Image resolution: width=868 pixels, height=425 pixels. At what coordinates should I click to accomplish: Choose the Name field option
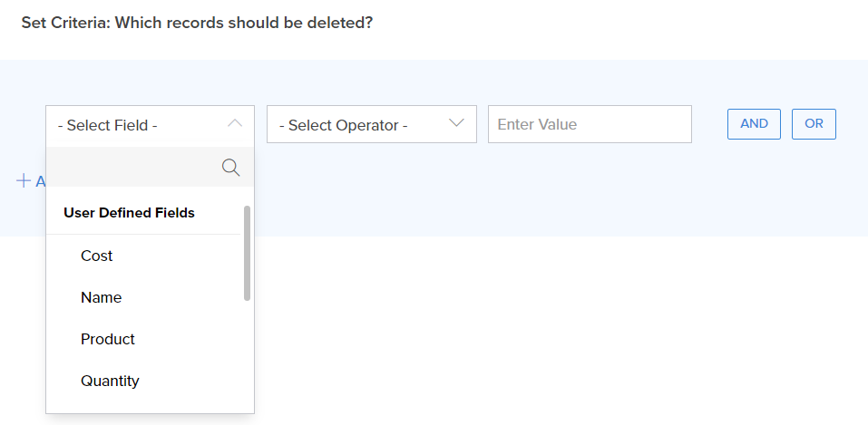pos(101,297)
